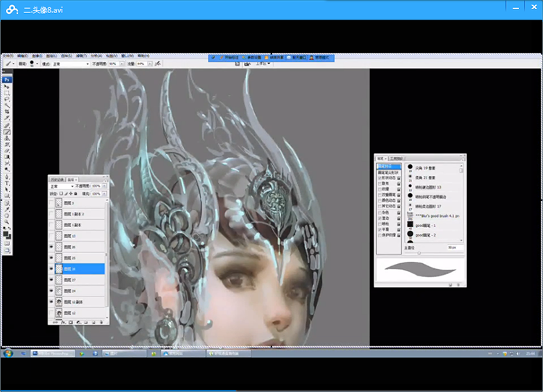Toggle 湿边 checkbox
This screenshot has height=392, width=543.
click(379, 218)
